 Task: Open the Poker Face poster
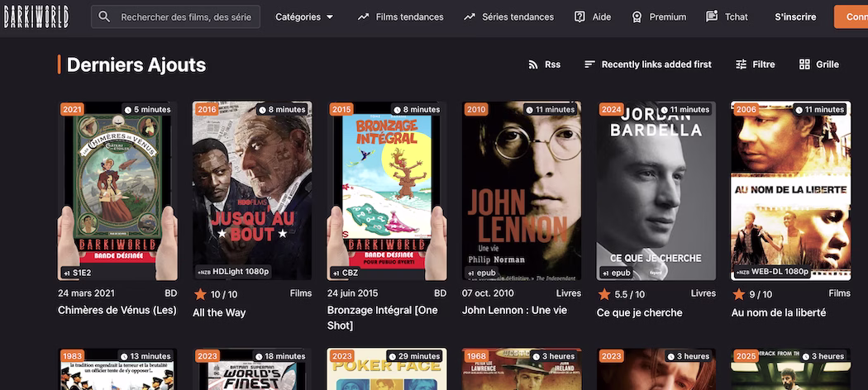[387, 369]
